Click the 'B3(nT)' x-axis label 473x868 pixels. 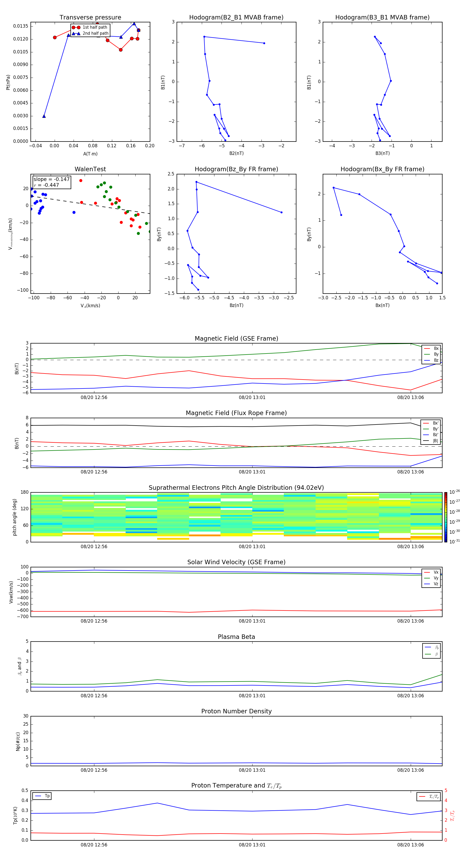click(x=382, y=154)
